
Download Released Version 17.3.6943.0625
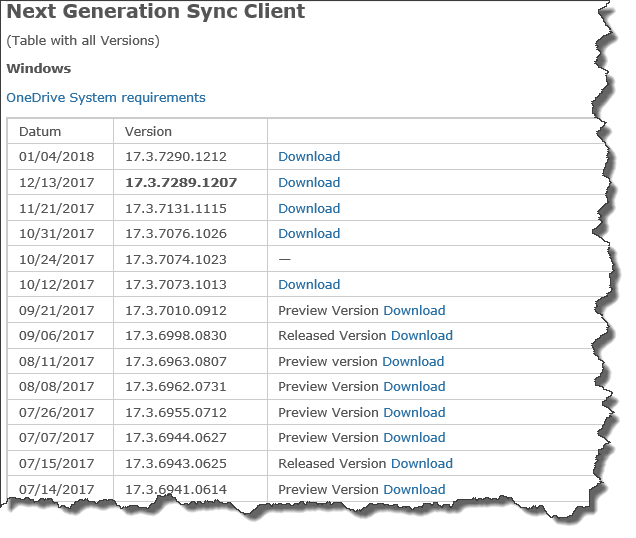(x=421, y=464)
